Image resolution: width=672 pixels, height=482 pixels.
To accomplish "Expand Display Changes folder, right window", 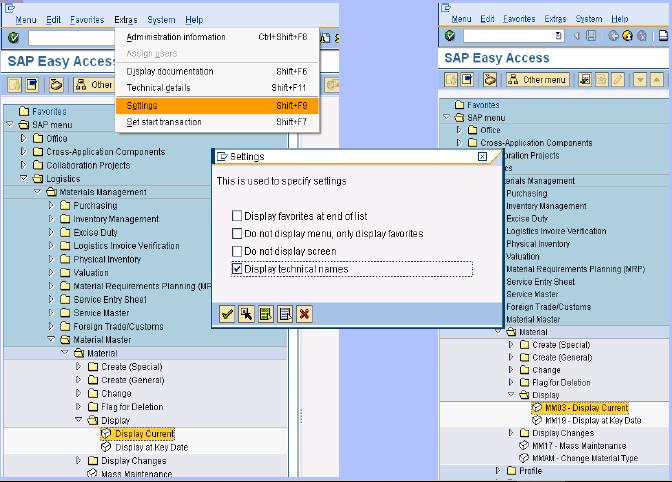I will click(x=510, y=433).
